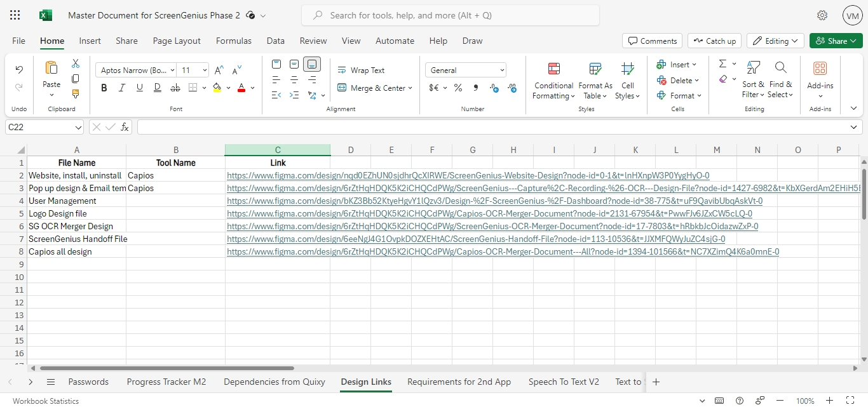Image resolution: width=868 pixels, height=407 pixels.
Task: Copy using the Copy icon
Action: 76,79
